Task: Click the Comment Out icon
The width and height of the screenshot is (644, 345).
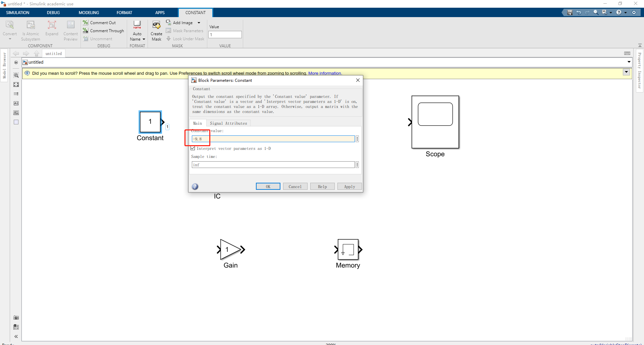Action: pos(86,22)
